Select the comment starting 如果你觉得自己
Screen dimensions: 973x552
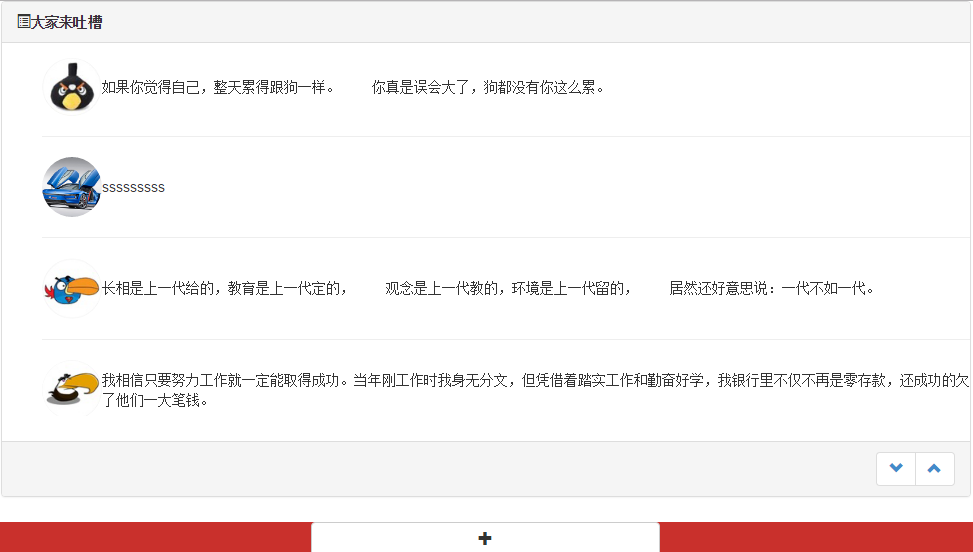point(353,87)
